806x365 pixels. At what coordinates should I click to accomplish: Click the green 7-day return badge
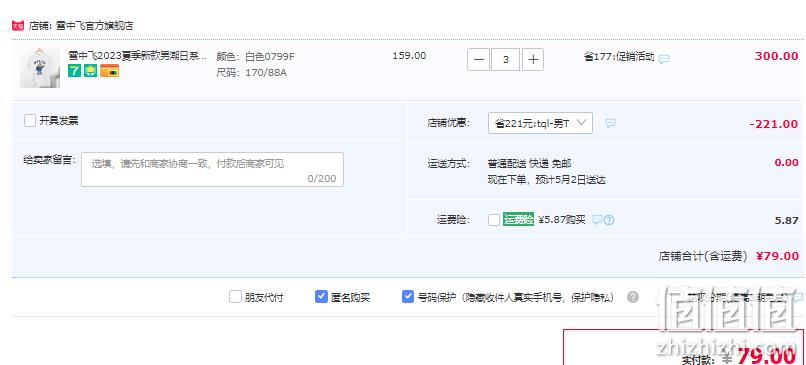tap(75, 71)
